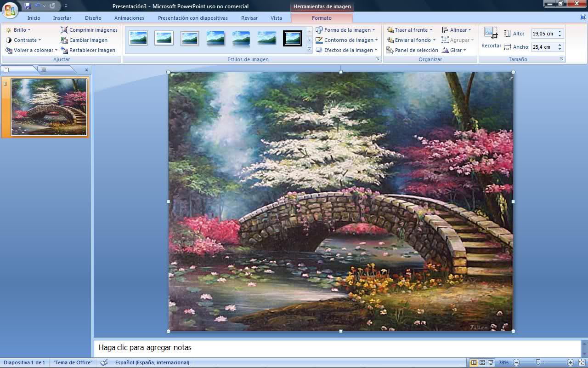Customize the quick access toolbar
Screen dimensions: 588x368
click(x=66, y=6)
